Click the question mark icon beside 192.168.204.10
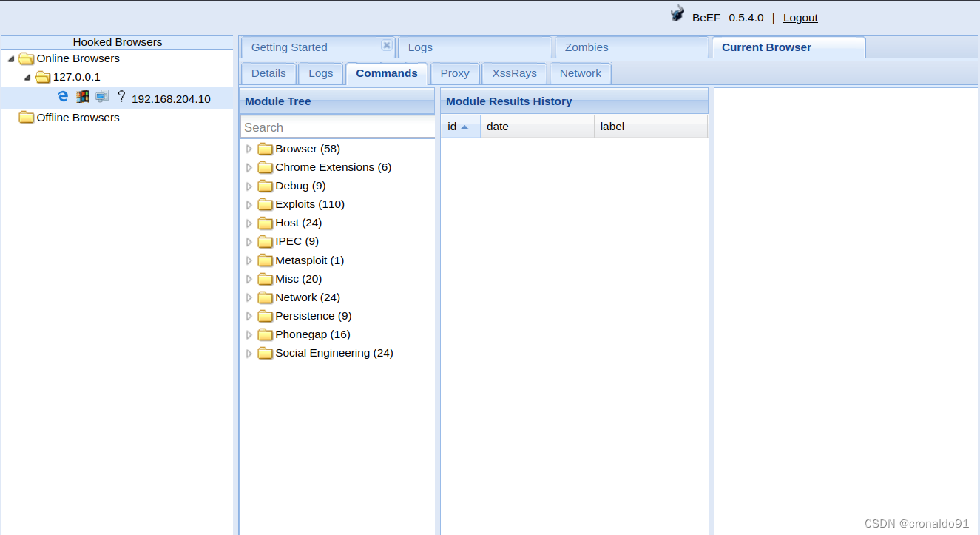 tap(122, 96)
